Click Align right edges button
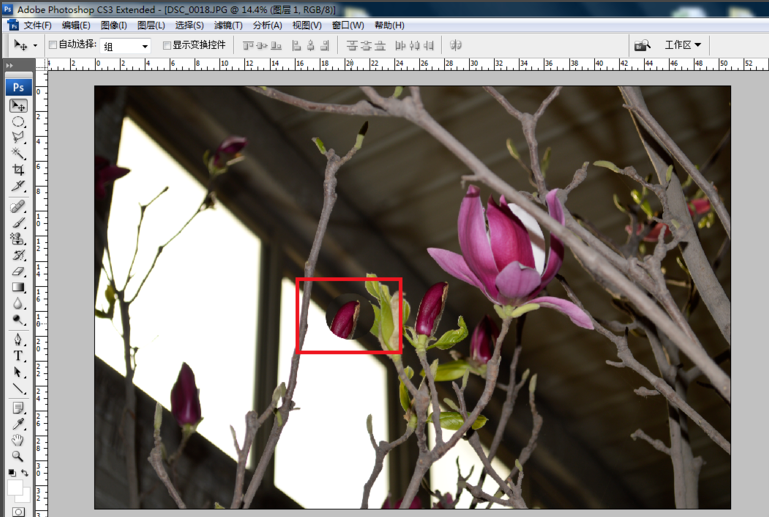Image resolution: width=769 pixels, height=517 pixels. click(324, 46)
